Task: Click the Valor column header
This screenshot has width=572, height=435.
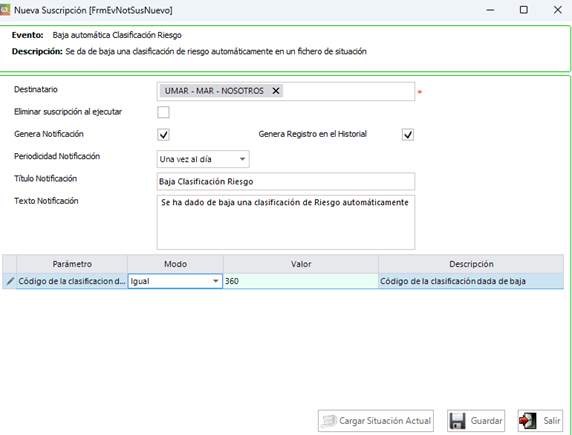Action: tap(301, 264)
